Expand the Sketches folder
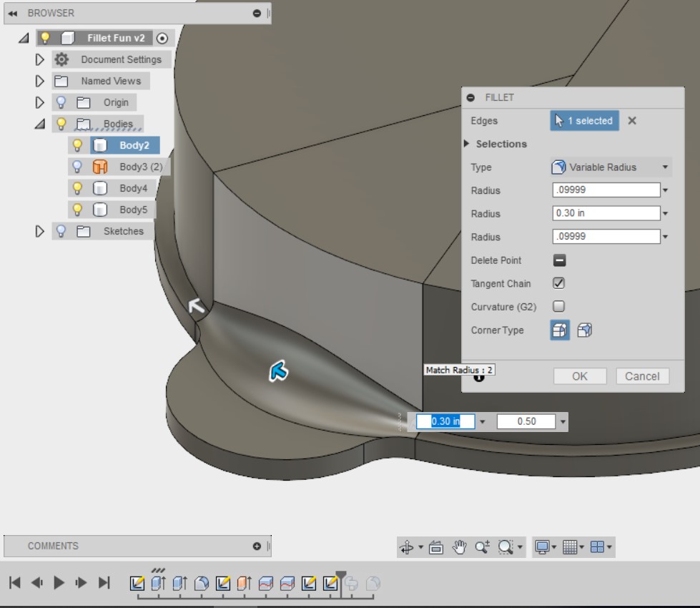 pos(40,231)
